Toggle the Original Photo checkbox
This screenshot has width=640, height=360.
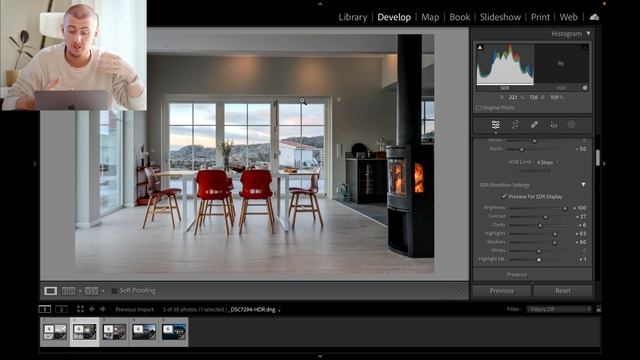(478, 108)
